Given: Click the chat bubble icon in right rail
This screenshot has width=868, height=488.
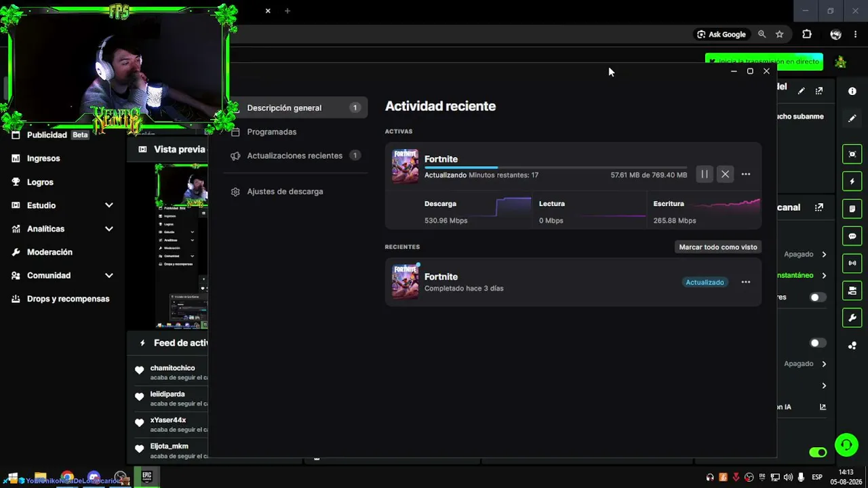Looking at the screenshot, I should (852, 237).
